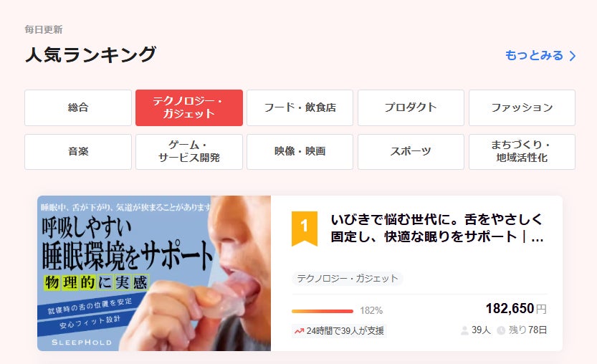Switch to プロダクト category tab

[411, 107]
